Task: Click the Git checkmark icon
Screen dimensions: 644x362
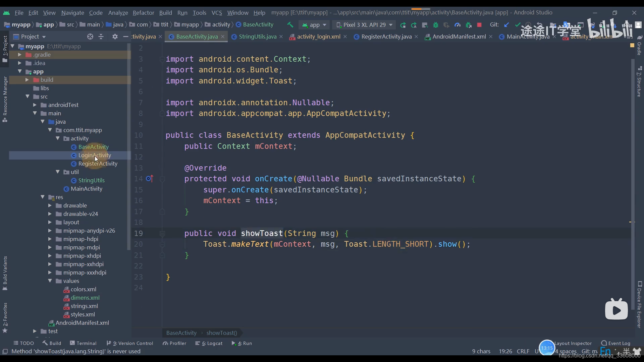Action: pos(518,25)
